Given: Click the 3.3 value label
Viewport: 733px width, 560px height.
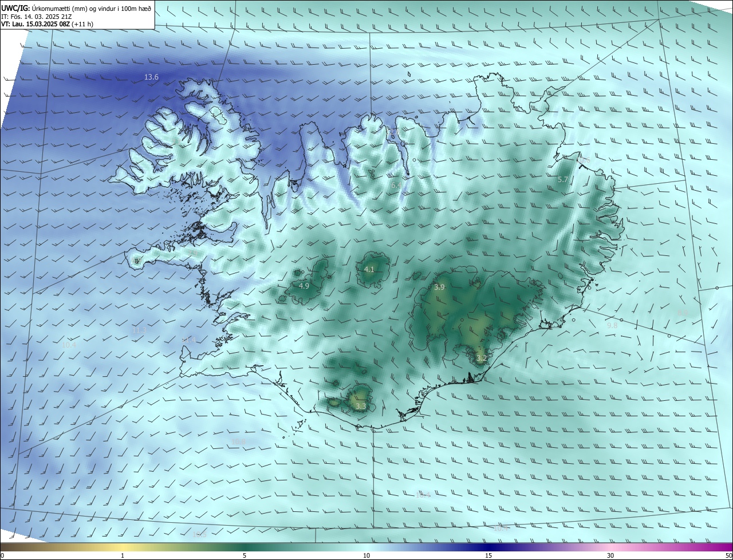Looking at the screenshot, I should [360, 406].
